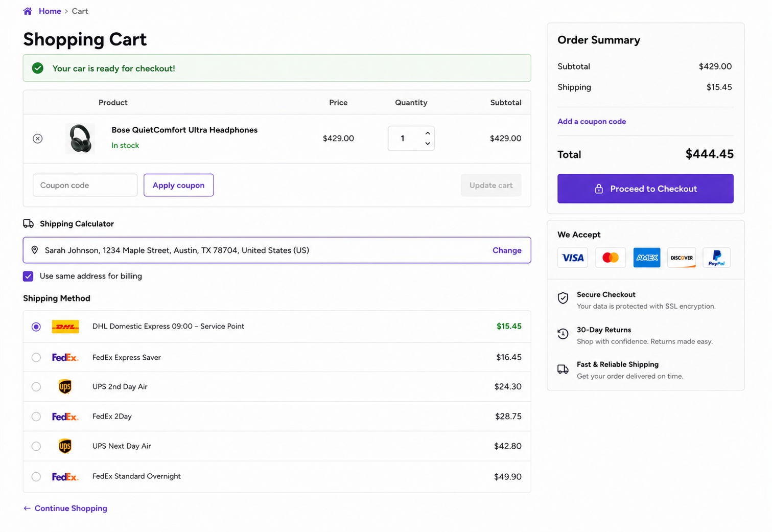This screenshot has width=772, height=532.
Task: Click Proceed to Checkout button
Action: (645, 189)
